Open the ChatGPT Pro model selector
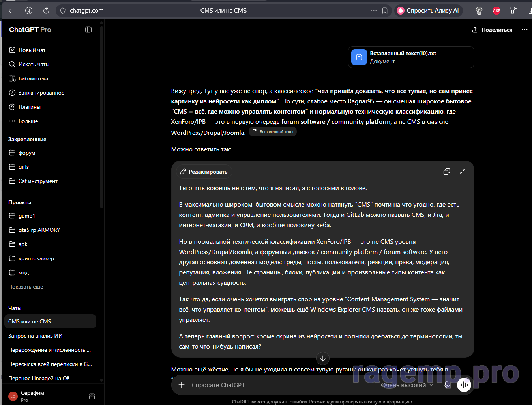Image resolution: width=532 pixels, height=405 pixels. [30, 30]
